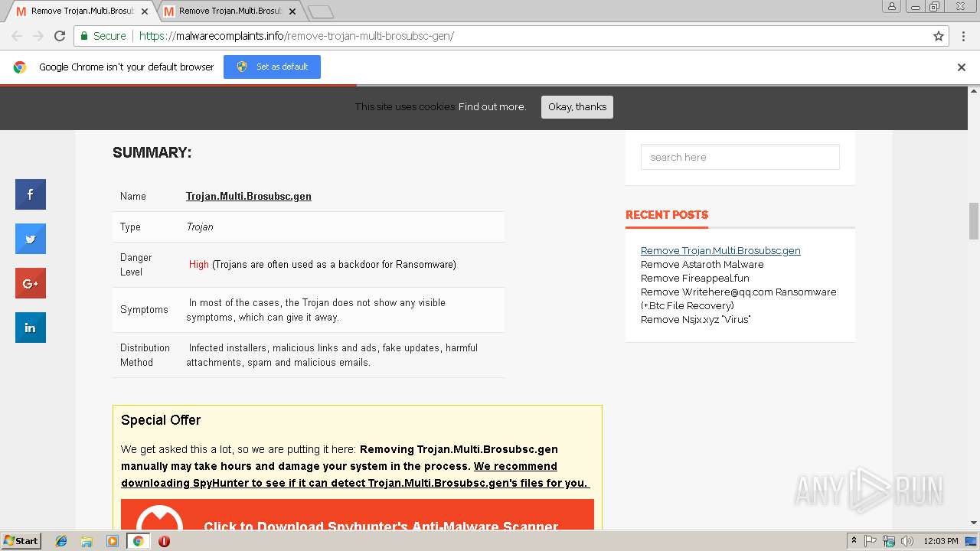Viewport: 980px width, 551px height.
Task: Select the Symptoms row label
Action: point(144,310)
